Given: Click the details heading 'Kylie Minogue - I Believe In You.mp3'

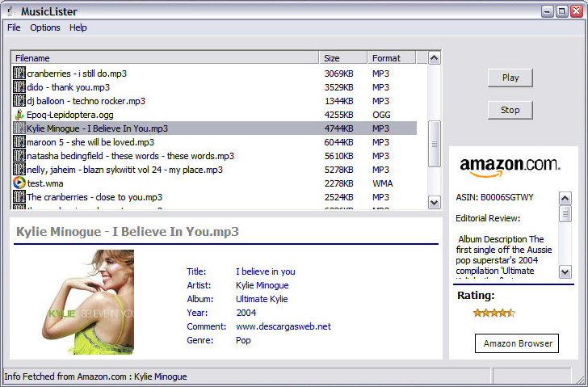Looking at the screenshot, I should point(128,232).
